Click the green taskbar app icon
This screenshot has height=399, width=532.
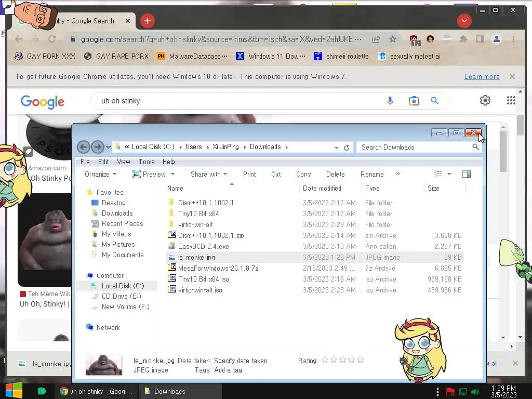tap(42, 391)
